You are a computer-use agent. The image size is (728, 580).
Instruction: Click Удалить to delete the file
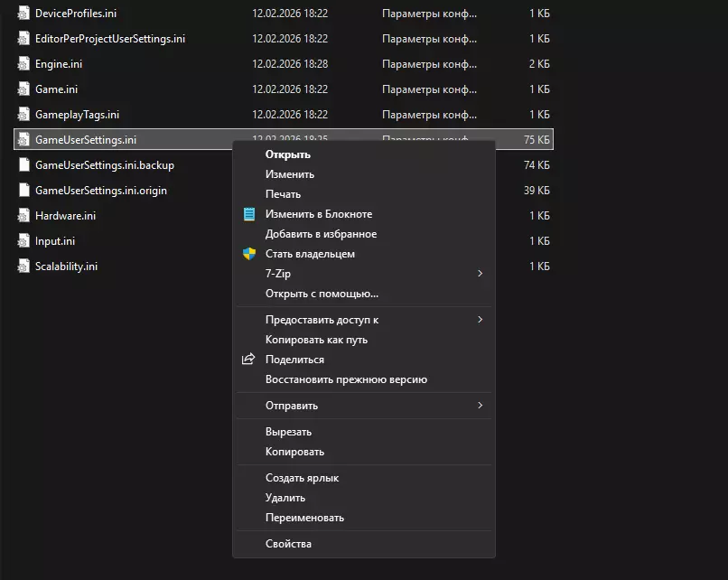285,498
